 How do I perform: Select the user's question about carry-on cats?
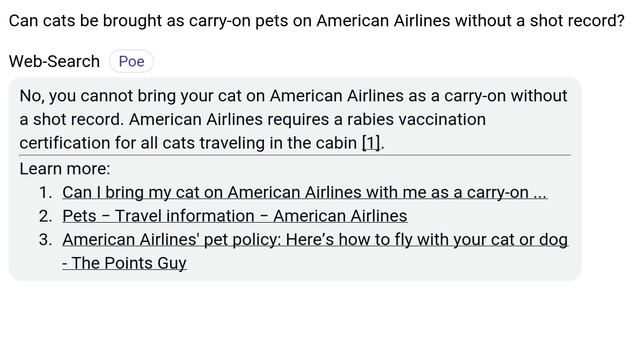click(x=316, y=20)
